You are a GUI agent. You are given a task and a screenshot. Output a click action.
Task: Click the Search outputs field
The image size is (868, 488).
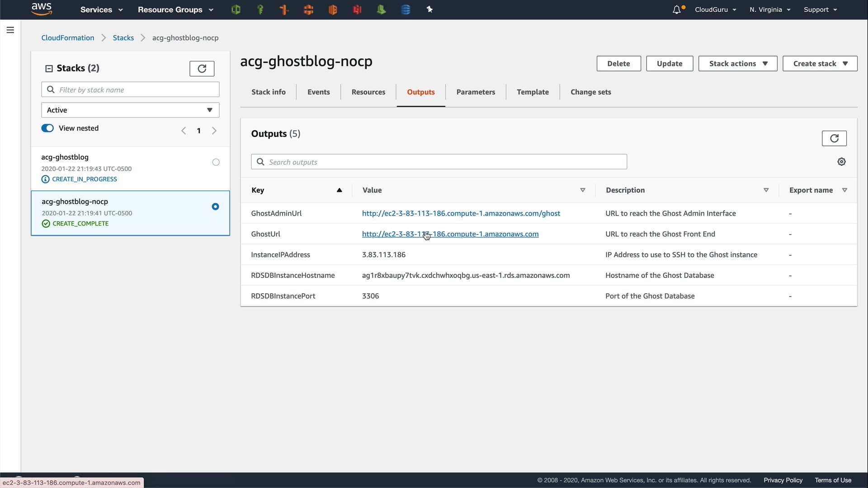pyautogui.click(x=439, y=162)
